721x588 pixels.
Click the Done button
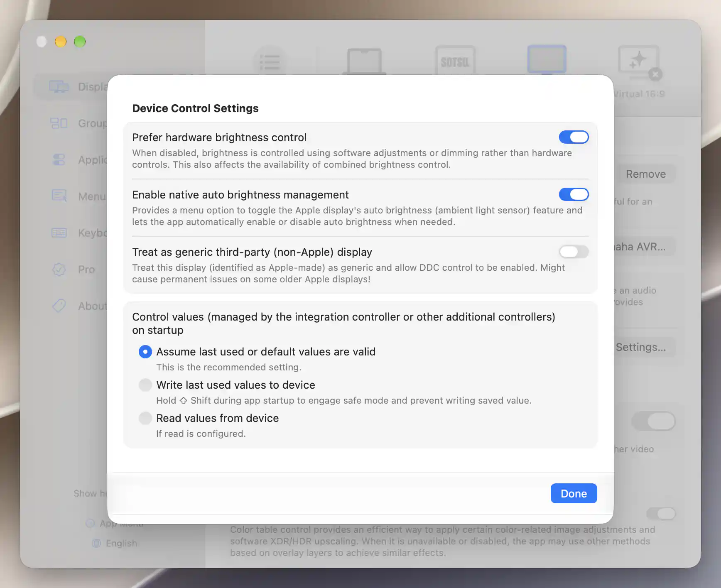(x=574, y=493)
